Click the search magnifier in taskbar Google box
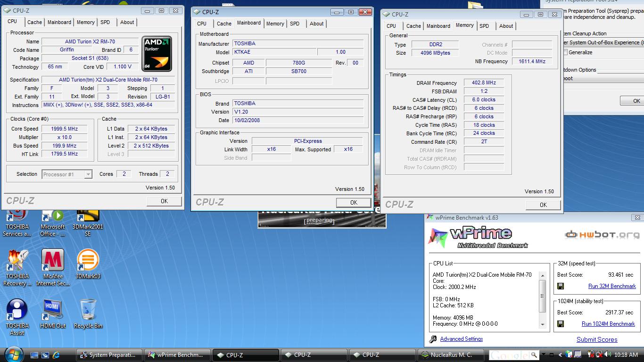Viewport: 644px width, 362px height. click(534, 355)
